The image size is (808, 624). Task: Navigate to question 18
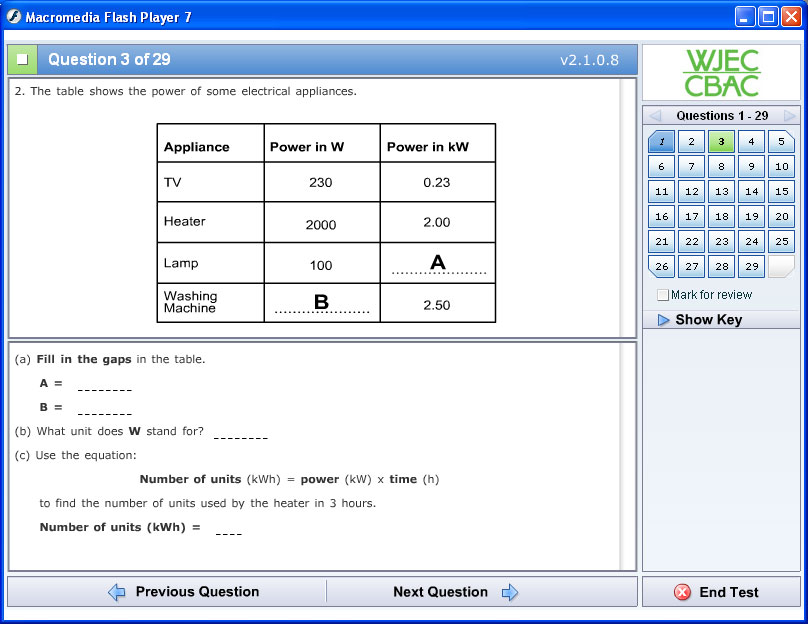[721, 216]
